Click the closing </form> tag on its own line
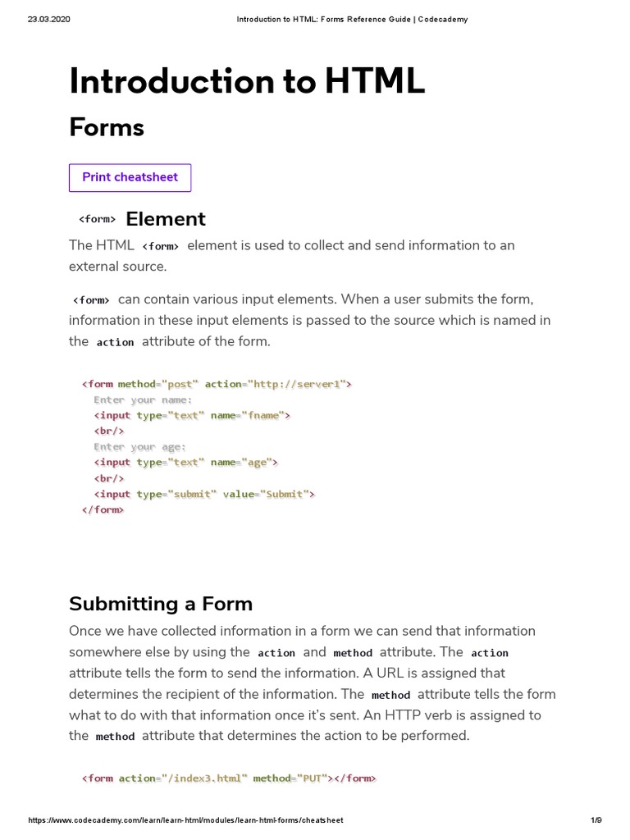 (103, 509)
